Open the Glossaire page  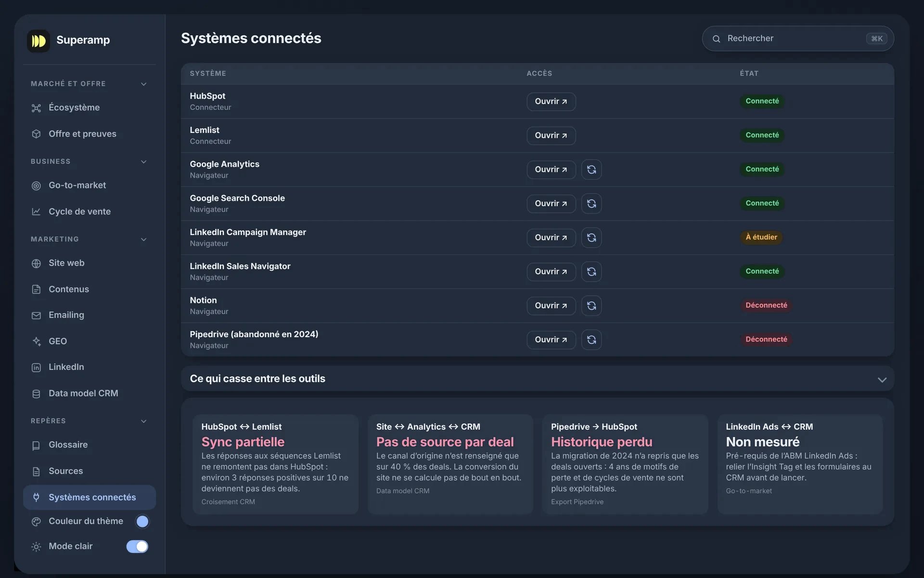[x=90, y=445]
